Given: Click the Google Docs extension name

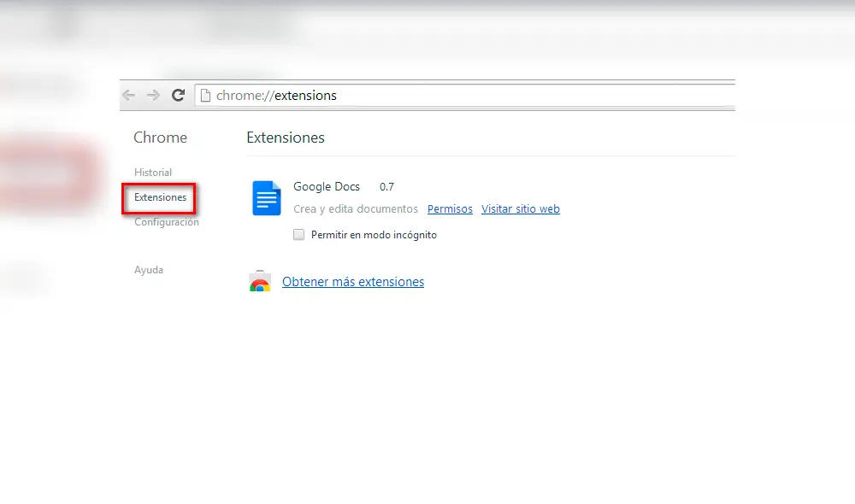Looking at the screenshot, I should pyautogui.click(x=327, y=186).
